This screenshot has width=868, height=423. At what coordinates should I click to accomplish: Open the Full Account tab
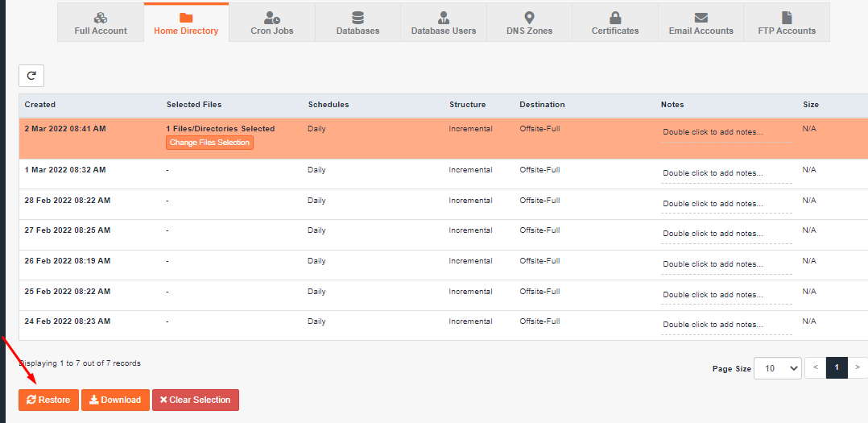pyautogui.click(x=101, y=23)
